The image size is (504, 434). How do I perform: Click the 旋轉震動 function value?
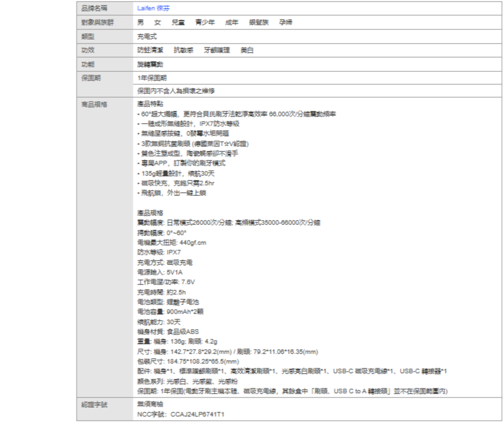click(150, 64)
